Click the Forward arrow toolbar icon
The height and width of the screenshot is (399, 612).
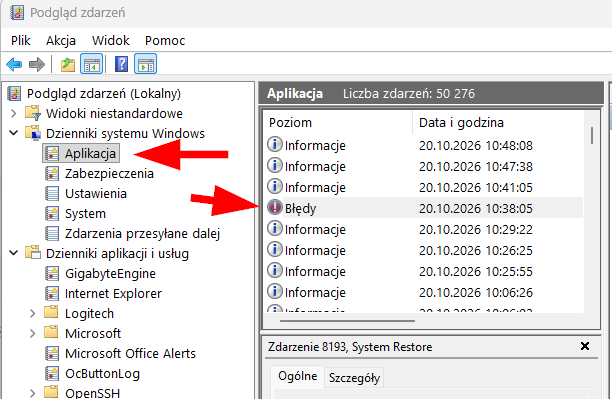[37, 64]
